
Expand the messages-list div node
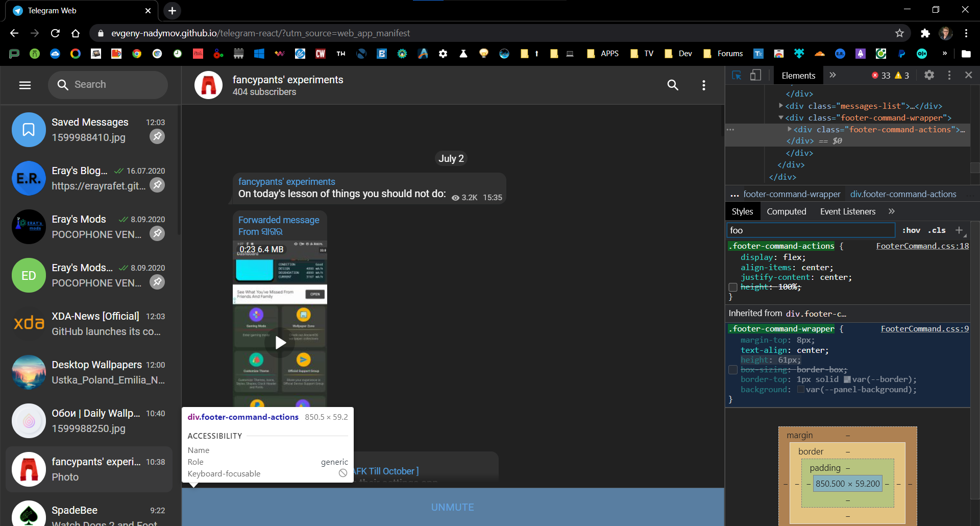coord(781,106)
